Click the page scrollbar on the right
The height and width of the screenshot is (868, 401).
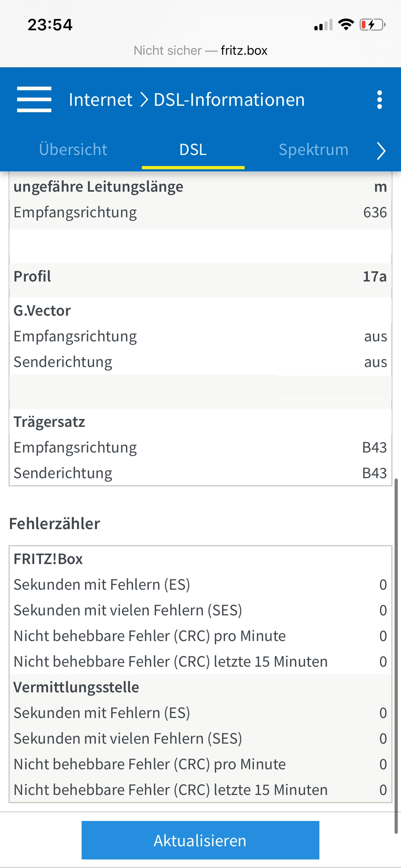396,656
